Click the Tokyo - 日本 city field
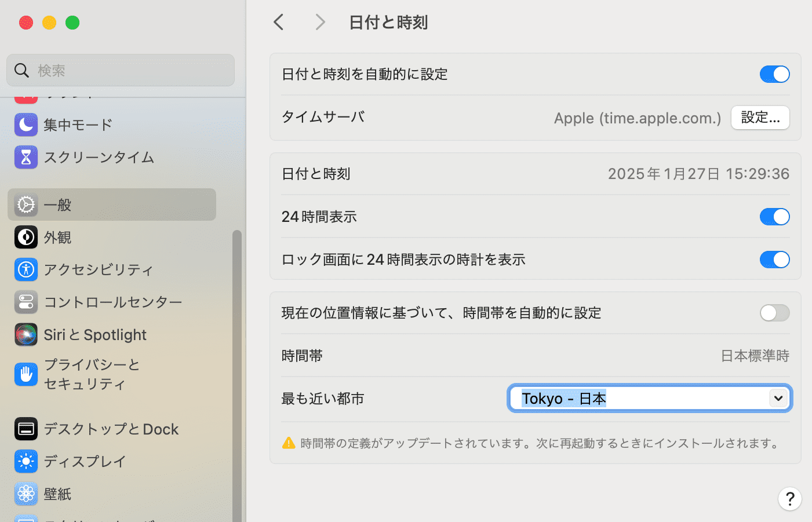This screenshot has width=812, height=522. pos(650,399)
